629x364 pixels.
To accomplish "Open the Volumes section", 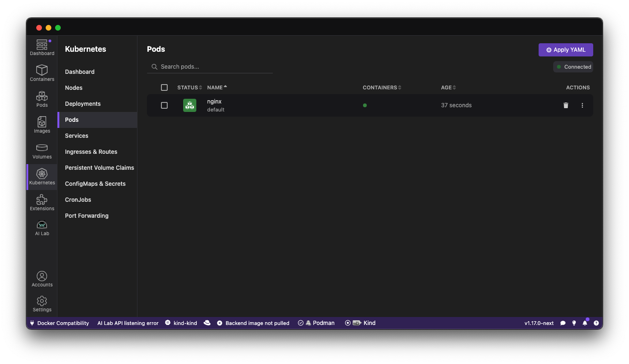I will point(41,150).
